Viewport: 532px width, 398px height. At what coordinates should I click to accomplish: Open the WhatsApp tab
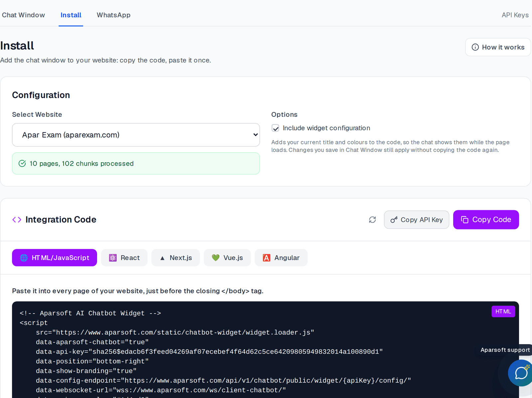coord(113,15)
